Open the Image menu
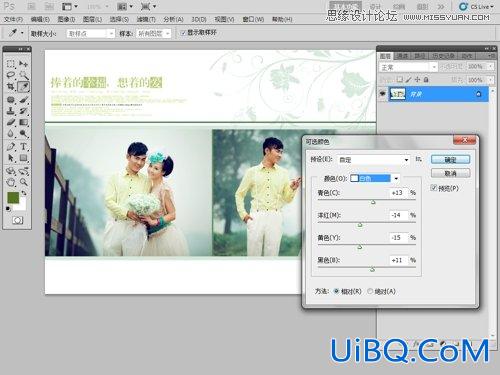Viewport: 500px width, 375px height. 66,20
